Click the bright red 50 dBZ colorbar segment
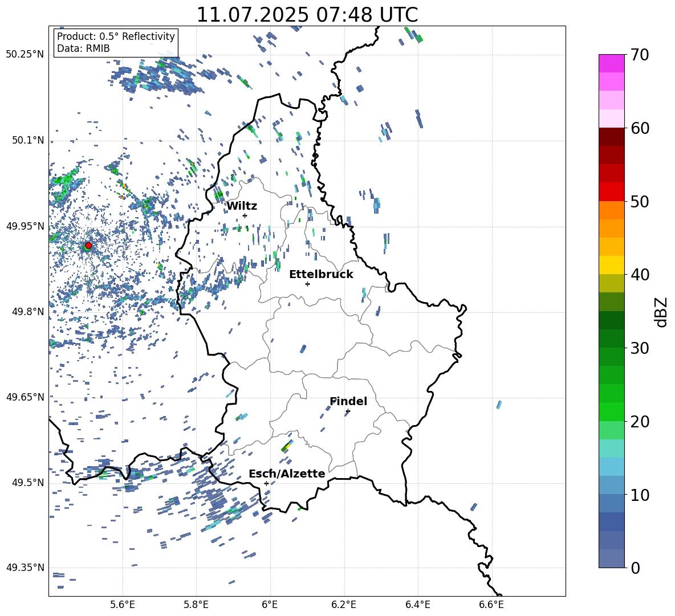 (611, 192)
